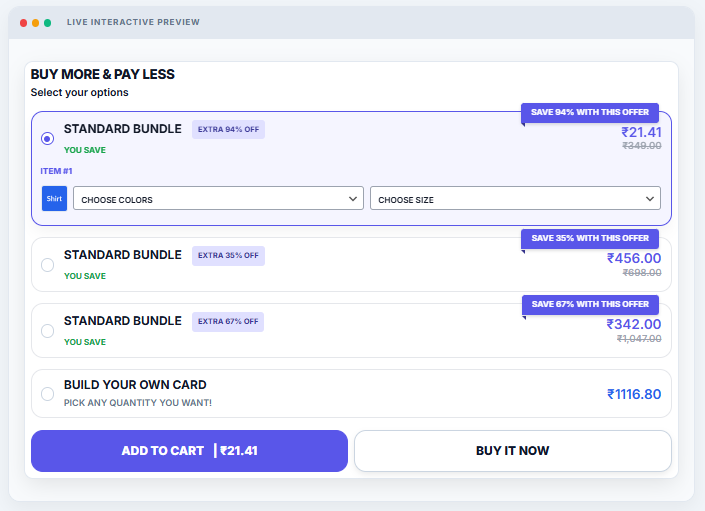Viewport: 705px width, 511px height.
Task: Click the Extra 67% Off badge
Action: point(228,321)
